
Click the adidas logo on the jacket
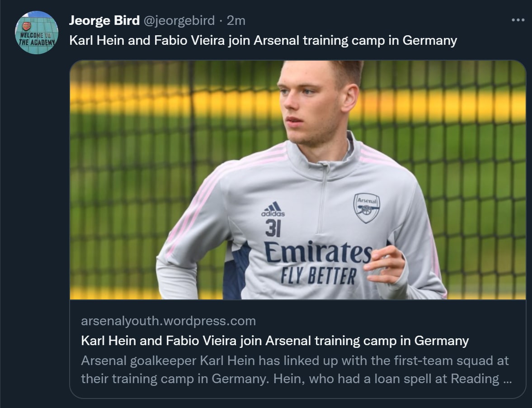(273, 209)
